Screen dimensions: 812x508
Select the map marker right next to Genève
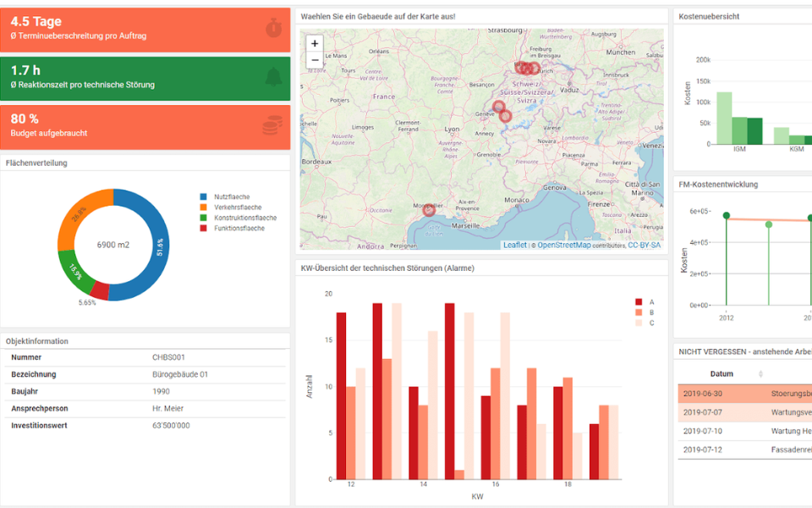click(x=498, y=108)
